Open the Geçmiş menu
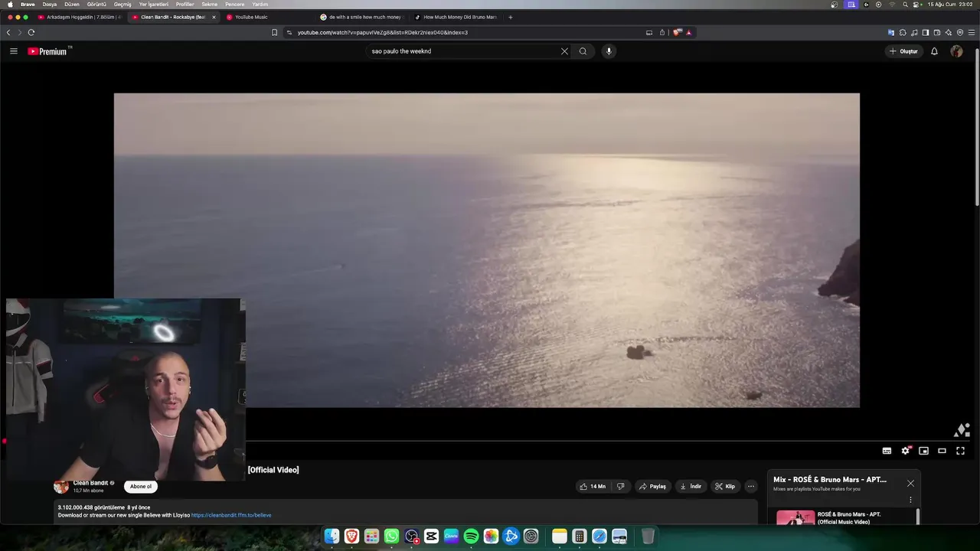Image resolution: width=980 pixels, height=551 pixels. [122, 4]
